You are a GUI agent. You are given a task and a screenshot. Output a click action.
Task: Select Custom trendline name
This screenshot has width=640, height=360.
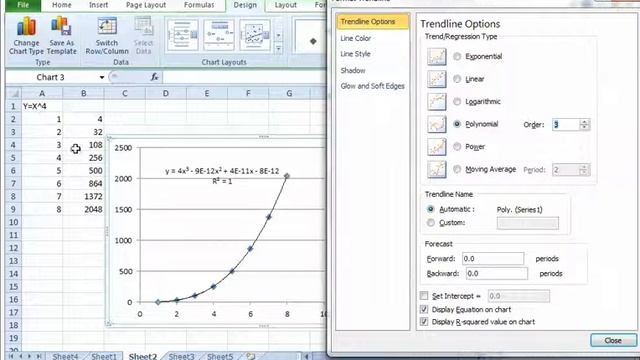[x=430, y=222]
